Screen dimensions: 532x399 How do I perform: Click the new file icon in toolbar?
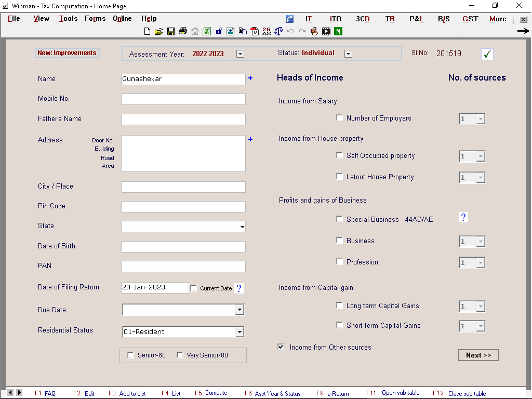tap(148, 31)
